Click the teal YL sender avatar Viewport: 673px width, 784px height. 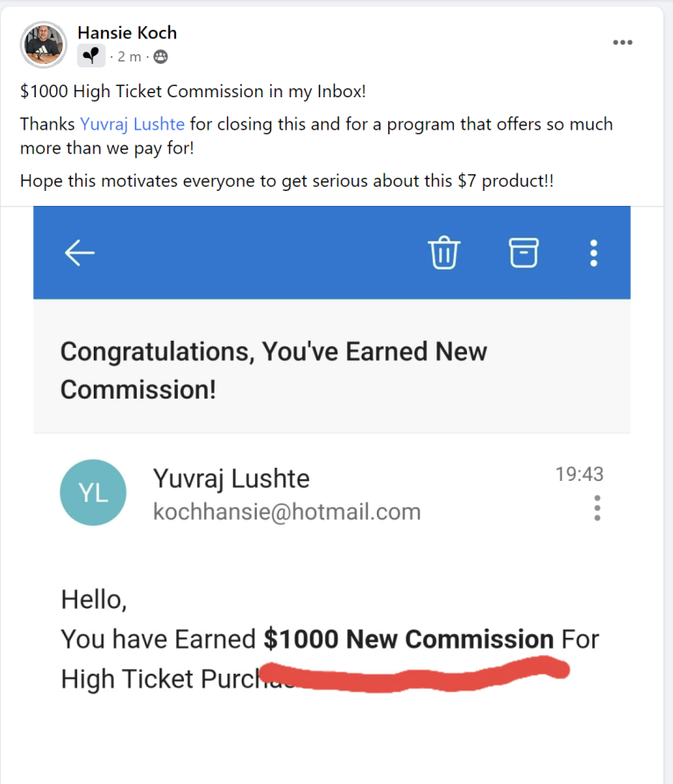pos(94,492)
